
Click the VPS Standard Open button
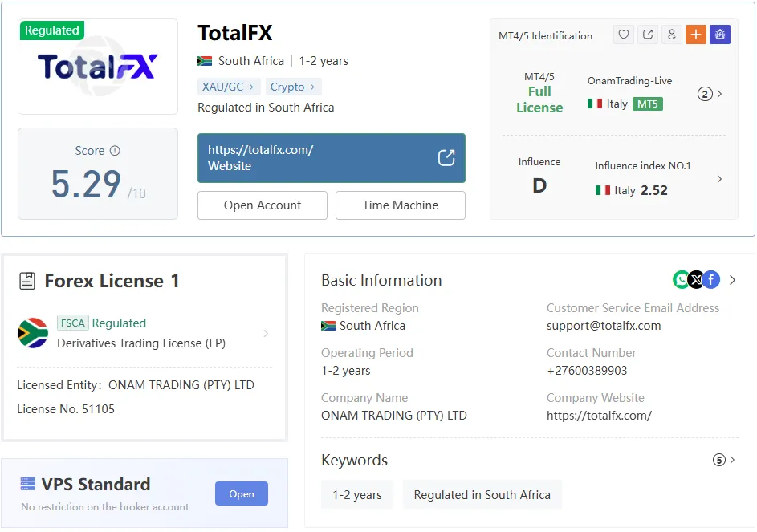pos(242,493)
